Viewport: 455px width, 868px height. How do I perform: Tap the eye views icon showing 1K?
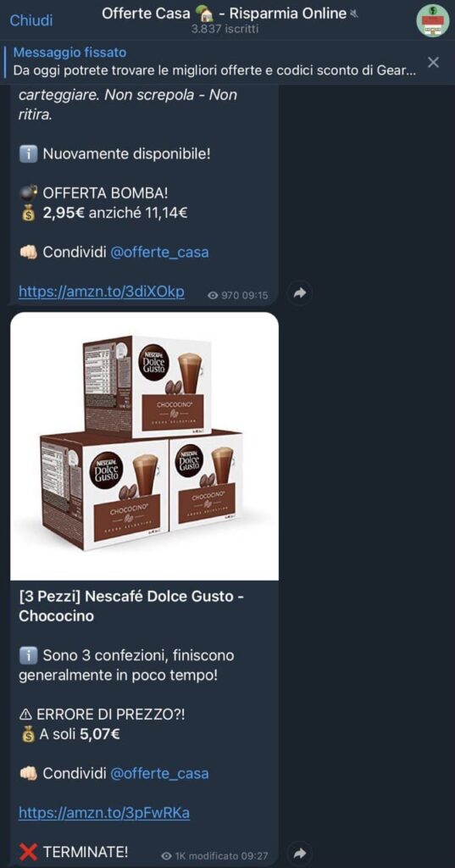(166, 856)
